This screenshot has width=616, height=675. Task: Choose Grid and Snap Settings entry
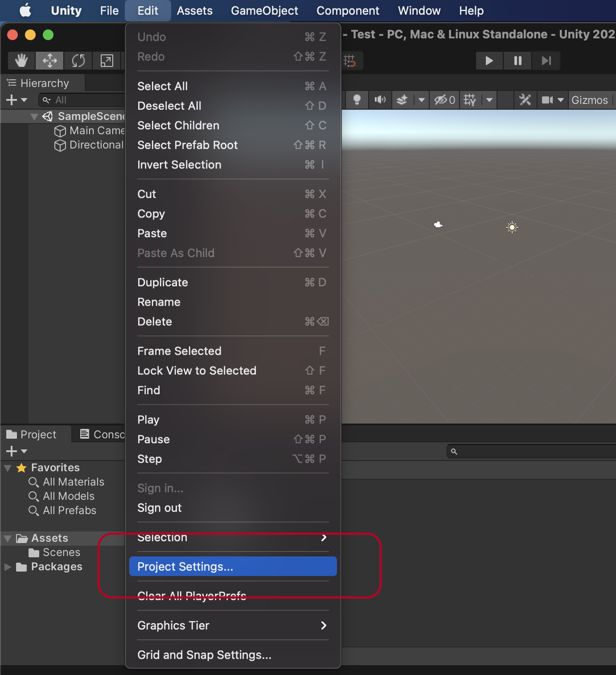233,655
